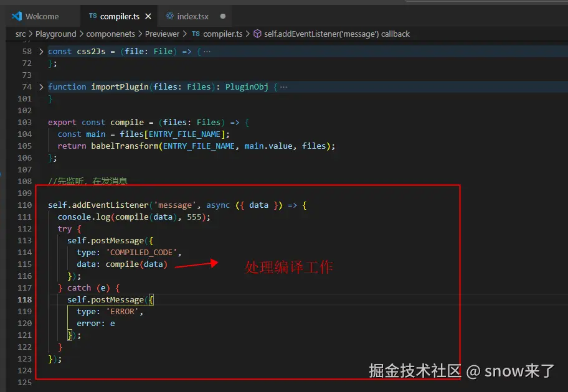Image resolution: width=568 pixels, height=392 pixels.
Task: Open the Previewer breadcrumb folder
Action: (162, 34)
